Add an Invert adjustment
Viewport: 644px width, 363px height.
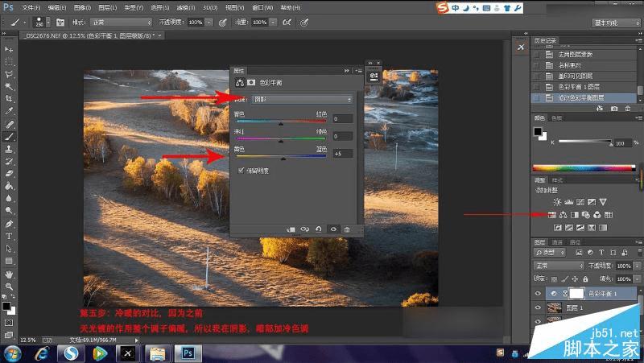coord(557,228)
